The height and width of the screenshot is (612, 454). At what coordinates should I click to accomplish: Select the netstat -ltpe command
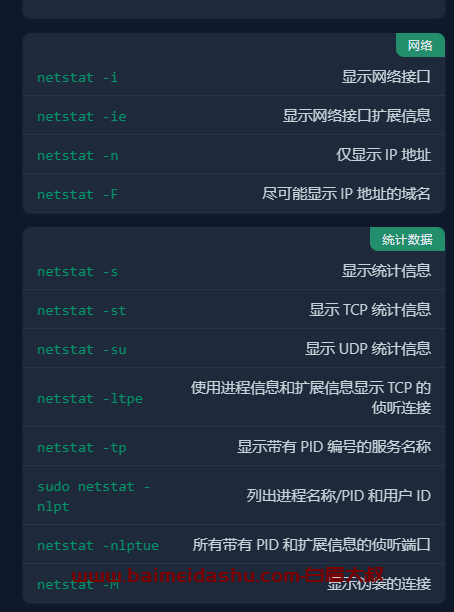click(x=90, y=399)
